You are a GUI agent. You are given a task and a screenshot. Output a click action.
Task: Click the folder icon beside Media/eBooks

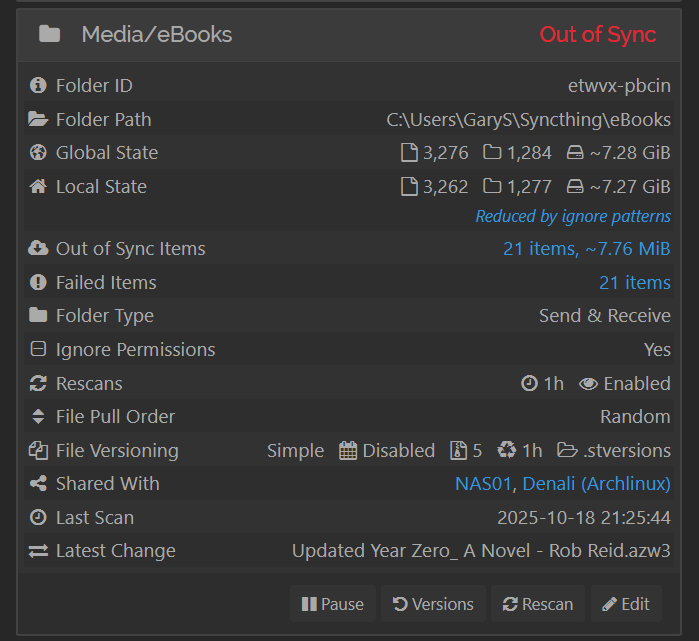[x=49, y=35]
